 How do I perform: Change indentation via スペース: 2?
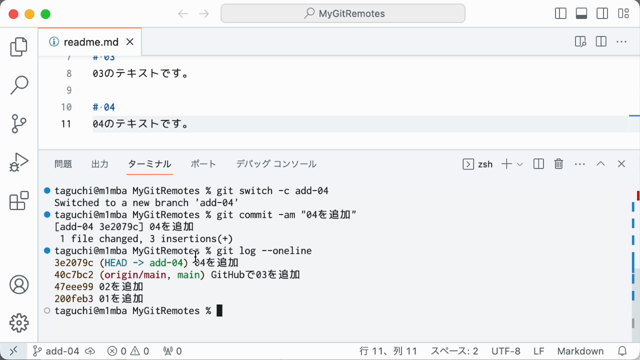coord(454,351)
